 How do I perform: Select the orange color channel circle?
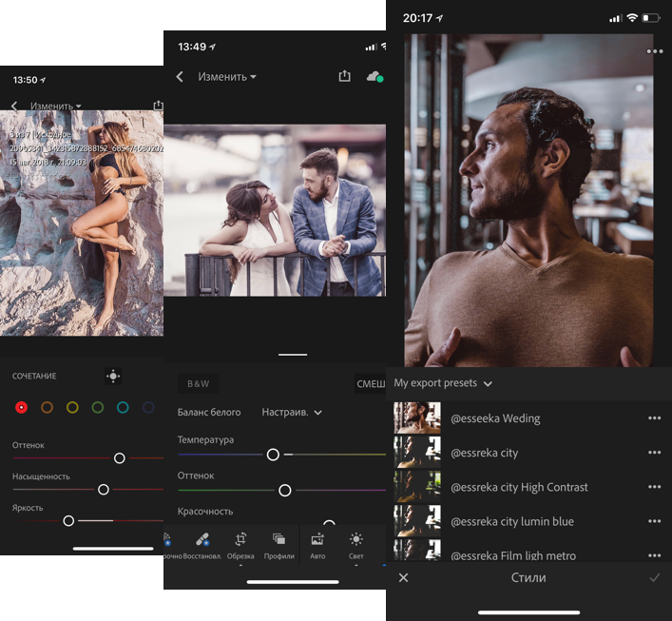(48, 407)
